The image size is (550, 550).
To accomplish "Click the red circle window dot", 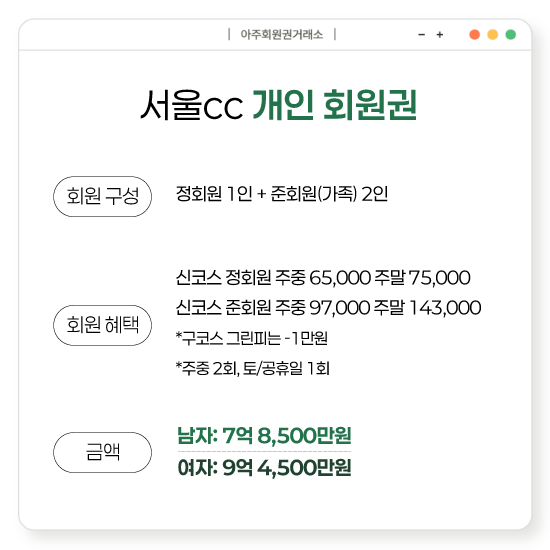I will pyautogui.click(x=475, y=35).
